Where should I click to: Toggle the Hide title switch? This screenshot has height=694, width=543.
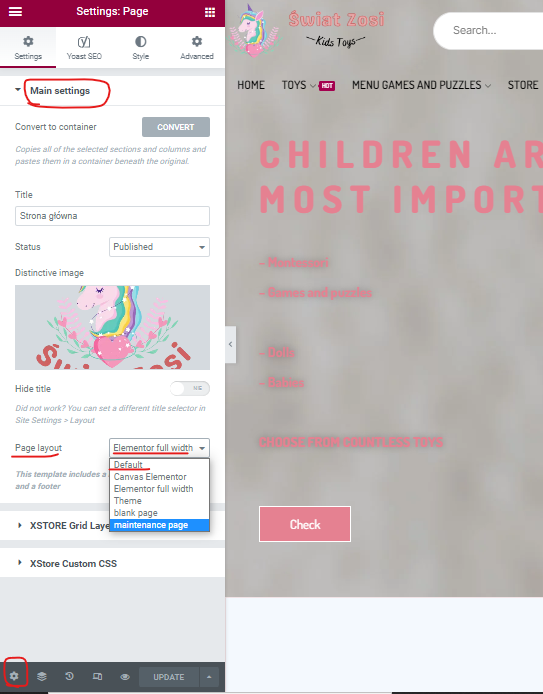[x=190, y=388]
